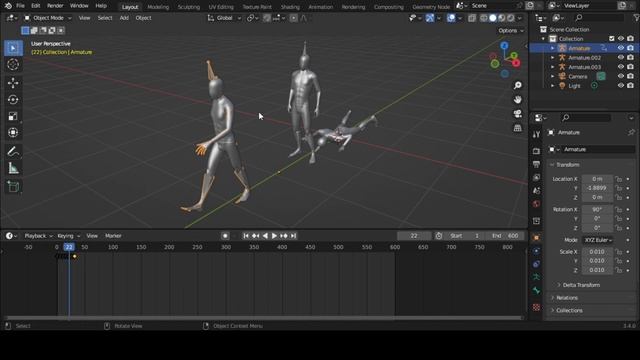The image size is (640, 360).
Task: Play the animation in reverse
Action: [265, 236]
